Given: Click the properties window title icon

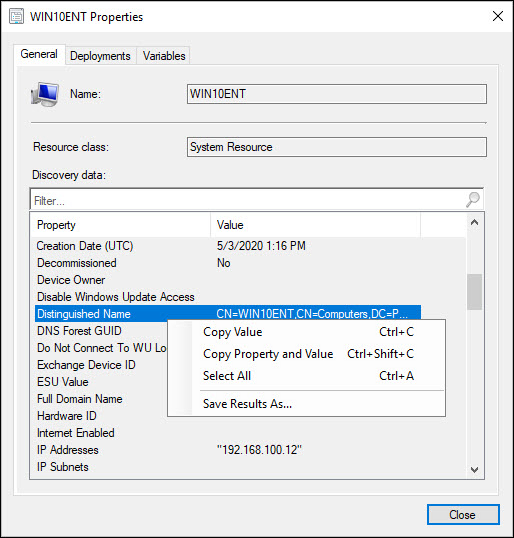Looking at the screenshot, I should click(x=16, y=16).
